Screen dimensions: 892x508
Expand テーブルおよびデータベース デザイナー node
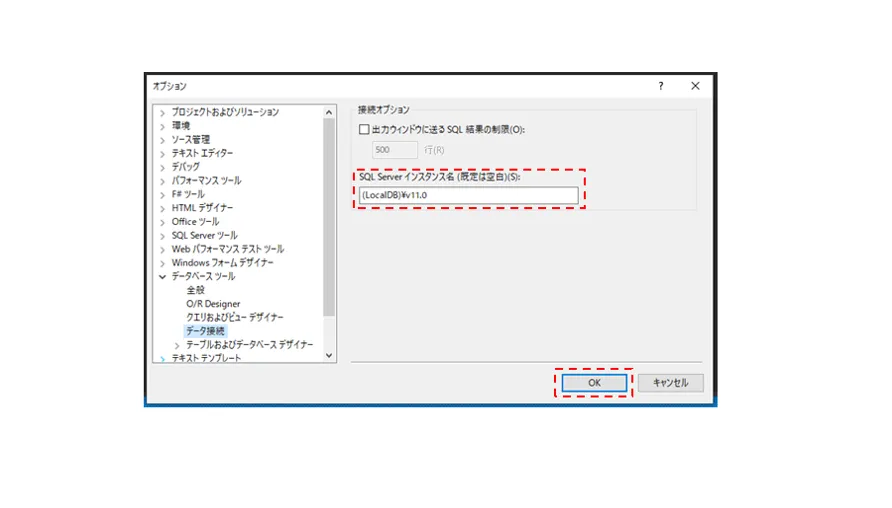[178, 345]
